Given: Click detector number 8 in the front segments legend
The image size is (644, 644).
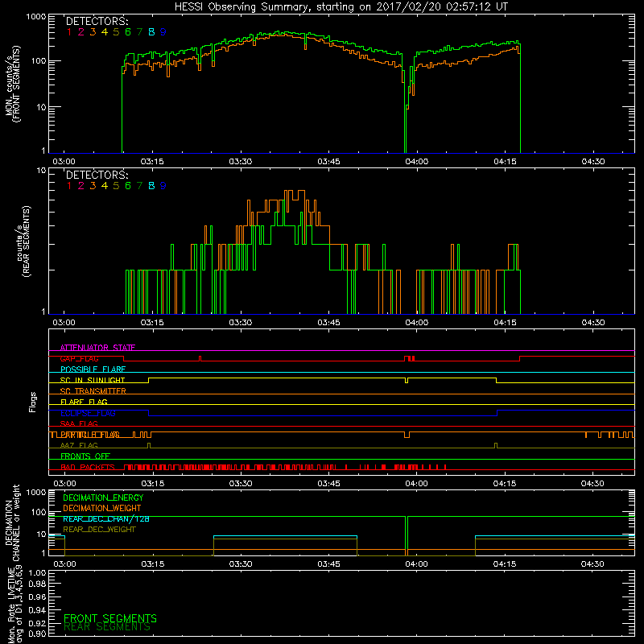Looking at the screenshot, I should (x=151, y=32).
